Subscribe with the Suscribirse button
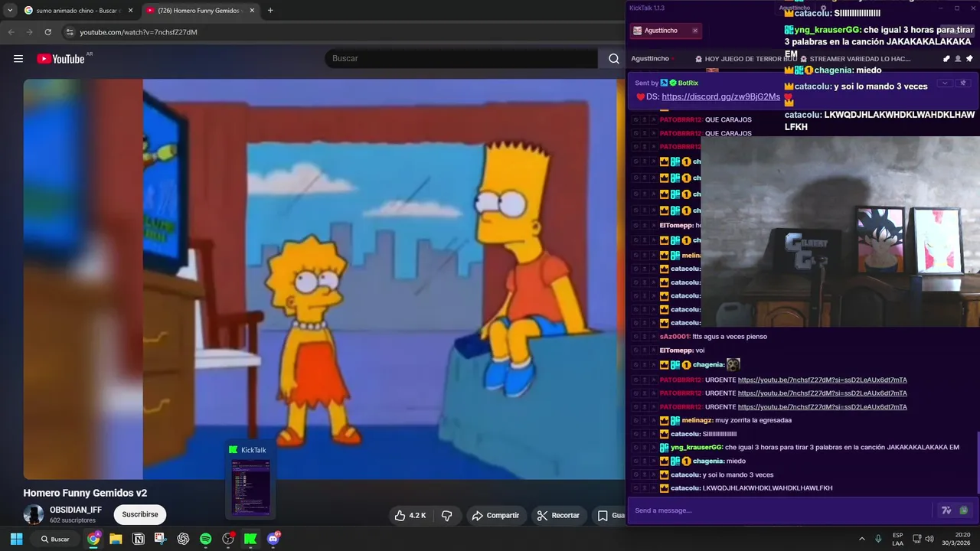The height and width of the screenshot is (551, 980). 140,514
